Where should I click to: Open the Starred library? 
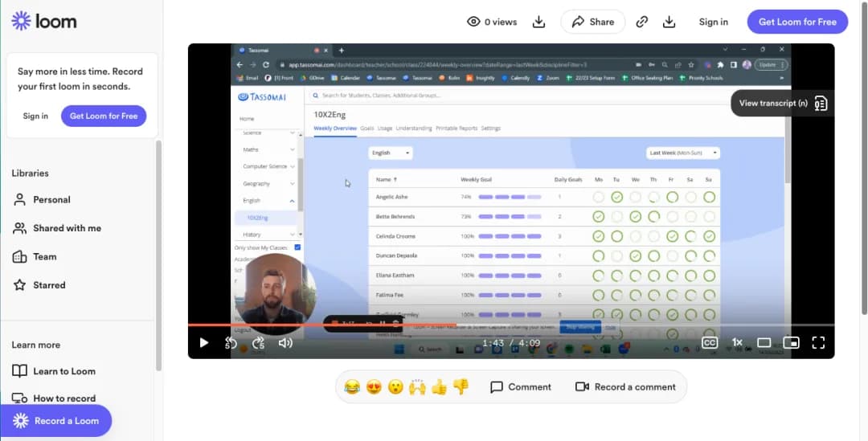coord(39,285)
